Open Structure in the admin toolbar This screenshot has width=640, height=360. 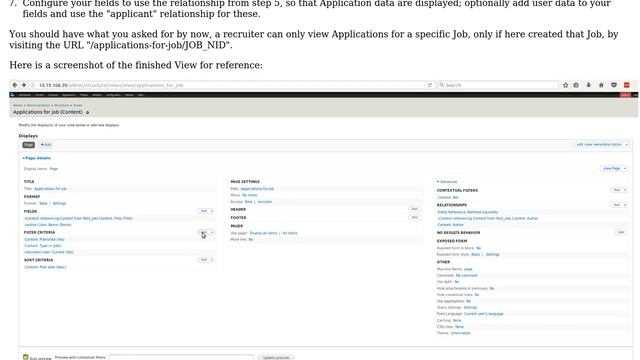53,95
